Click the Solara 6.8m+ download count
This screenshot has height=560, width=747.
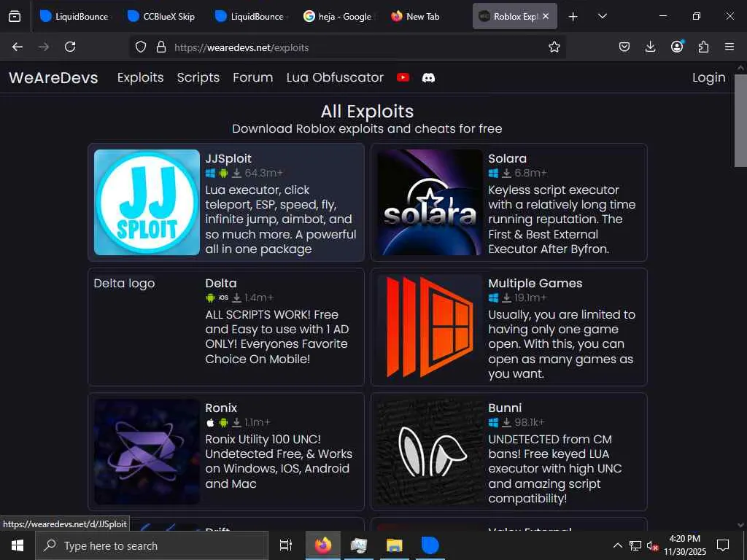(531, 173)
